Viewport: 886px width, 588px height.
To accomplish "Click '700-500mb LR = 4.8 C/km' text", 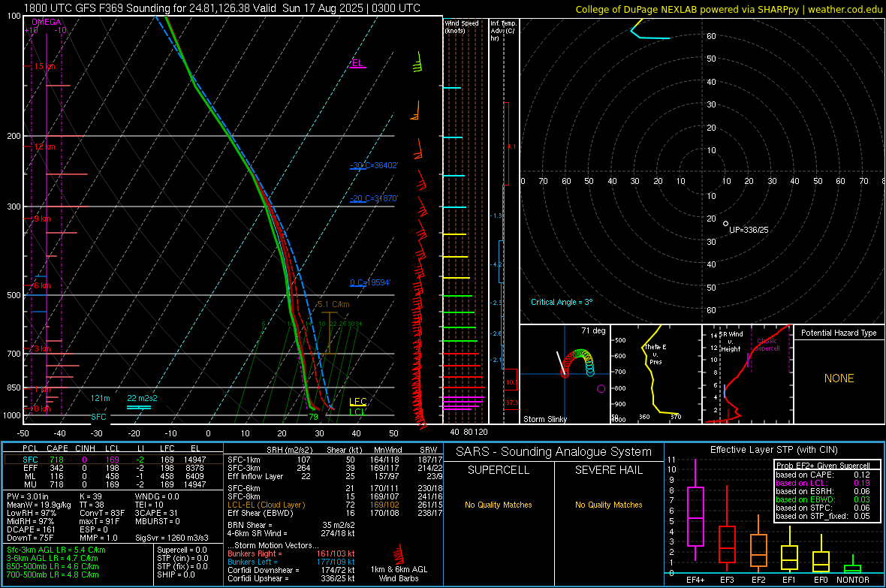I will [53, 574].
